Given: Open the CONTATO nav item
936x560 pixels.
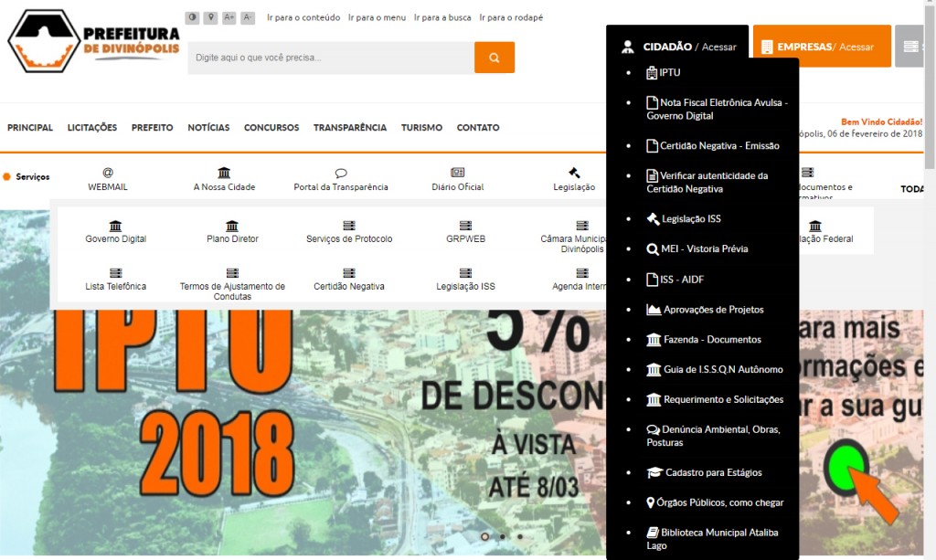Looking at the screenshot, I should 478,128.
